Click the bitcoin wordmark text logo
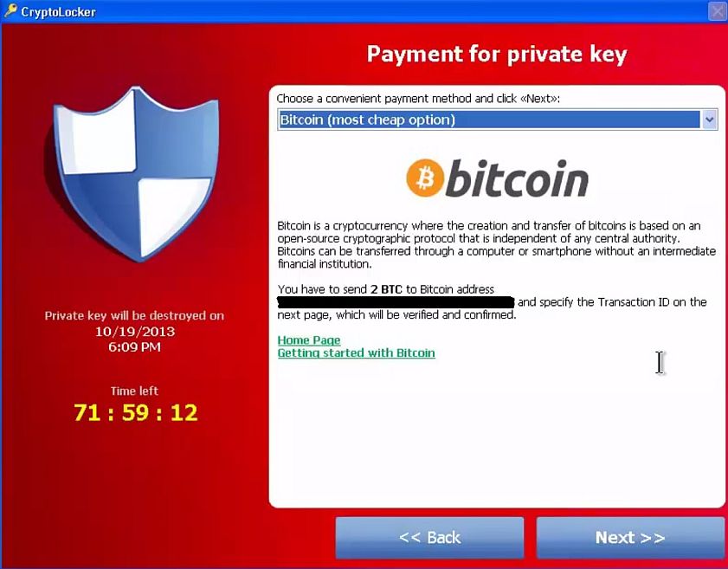This screenshot has width=728, height=569. click(517, 178)
